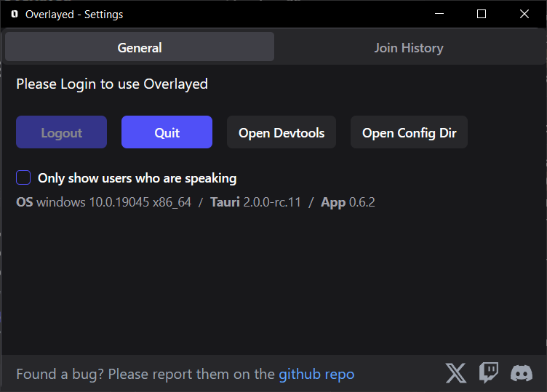This screenshot has height=392, width=547.
Task: Click the Open Devtools button
Action: coord(282,132)
